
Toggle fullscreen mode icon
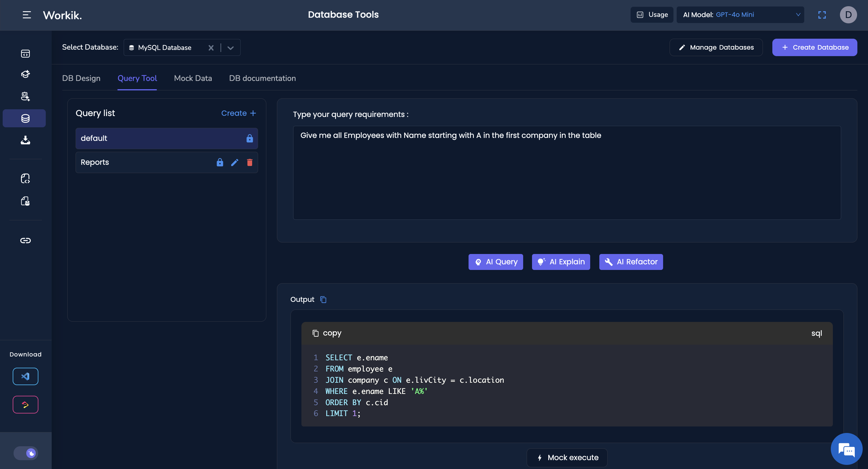coord(822,15)
